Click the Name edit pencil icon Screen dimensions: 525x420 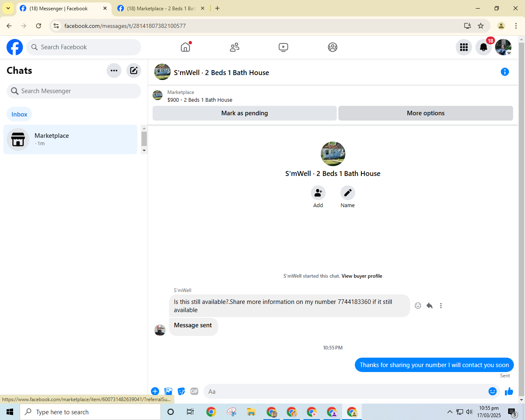(348, 193)
